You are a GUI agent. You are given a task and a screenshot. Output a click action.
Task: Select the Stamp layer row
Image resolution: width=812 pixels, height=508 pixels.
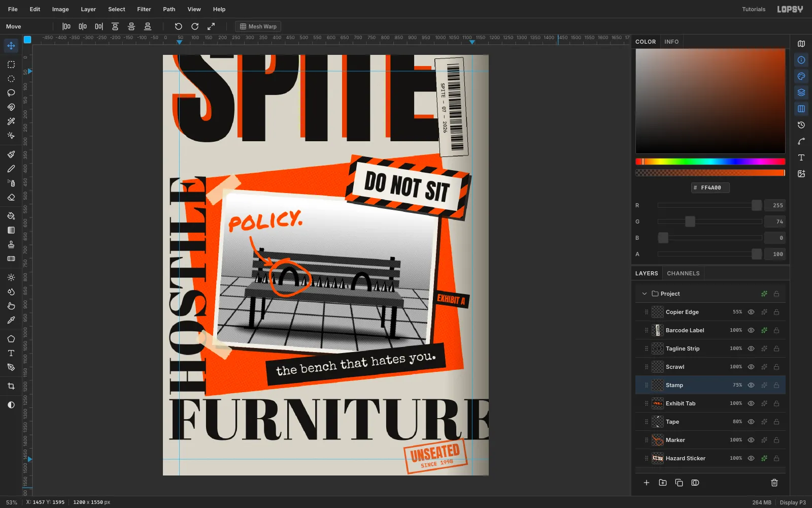pyautogui.click(x=710, y=385)
